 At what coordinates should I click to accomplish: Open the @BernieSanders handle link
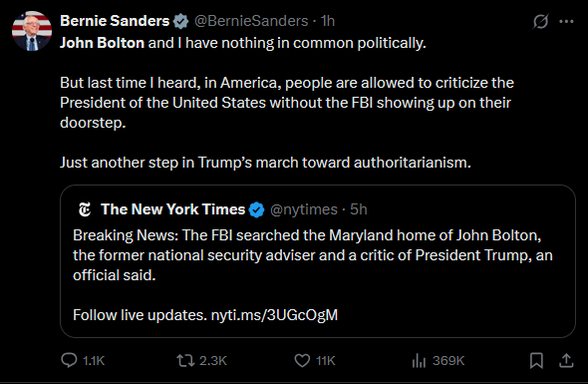click(x=251, y=21)
